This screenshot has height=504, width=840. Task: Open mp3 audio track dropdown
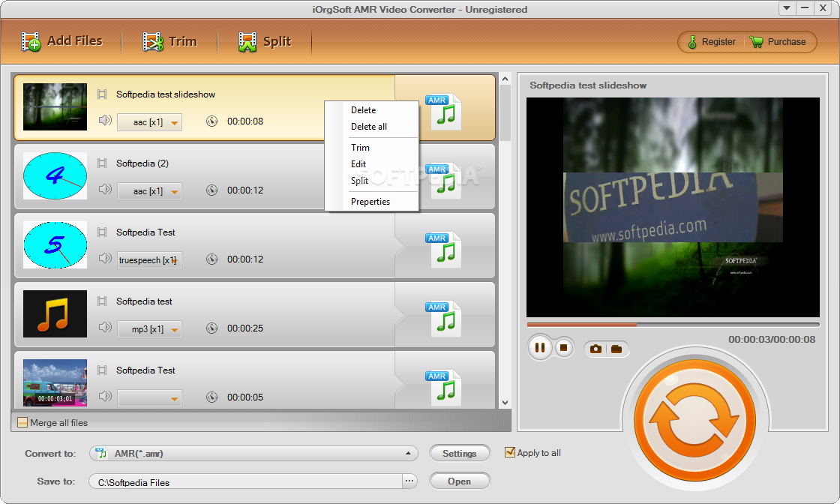(x=149, y=329)
